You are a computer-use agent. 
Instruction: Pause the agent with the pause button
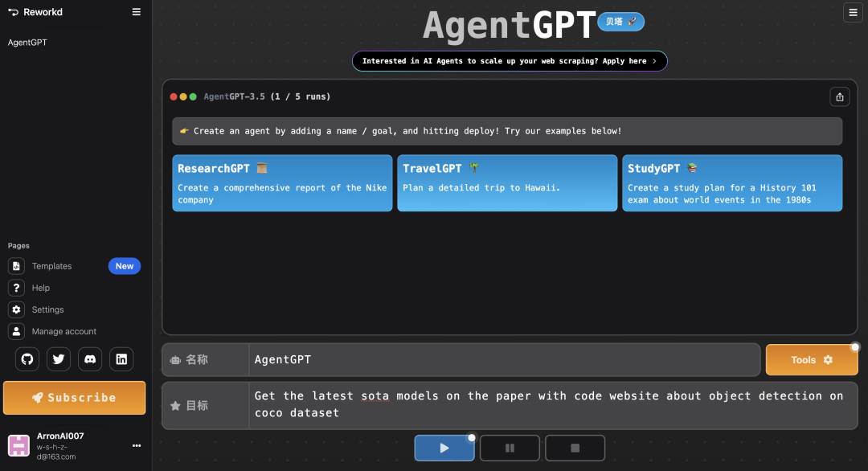510,448
